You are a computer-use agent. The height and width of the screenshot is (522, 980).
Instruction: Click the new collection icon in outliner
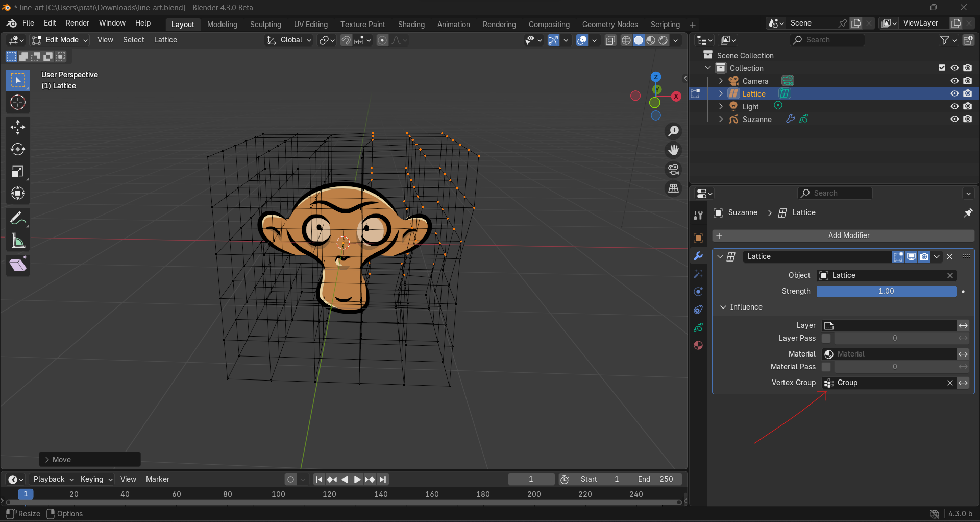(x=968, y=40)
